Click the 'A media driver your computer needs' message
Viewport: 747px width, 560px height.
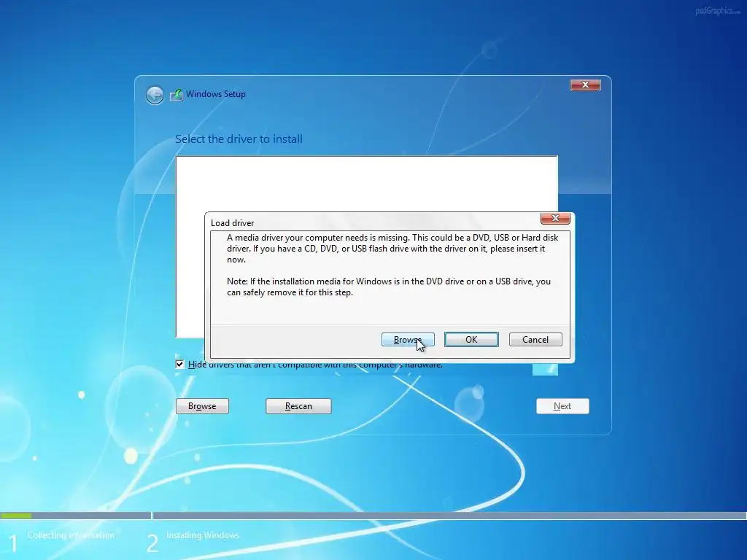pyautogui.click(x=392, y=249)
